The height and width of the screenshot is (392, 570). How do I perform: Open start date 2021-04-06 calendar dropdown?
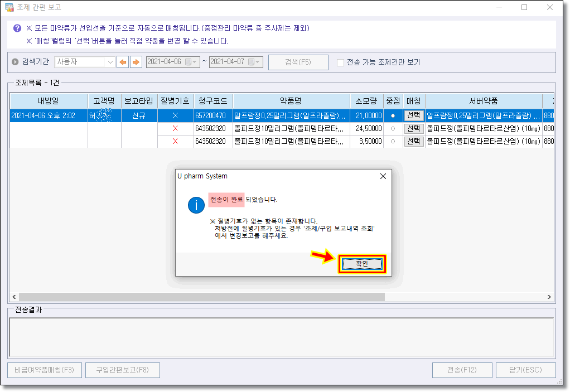coord(191,62)
